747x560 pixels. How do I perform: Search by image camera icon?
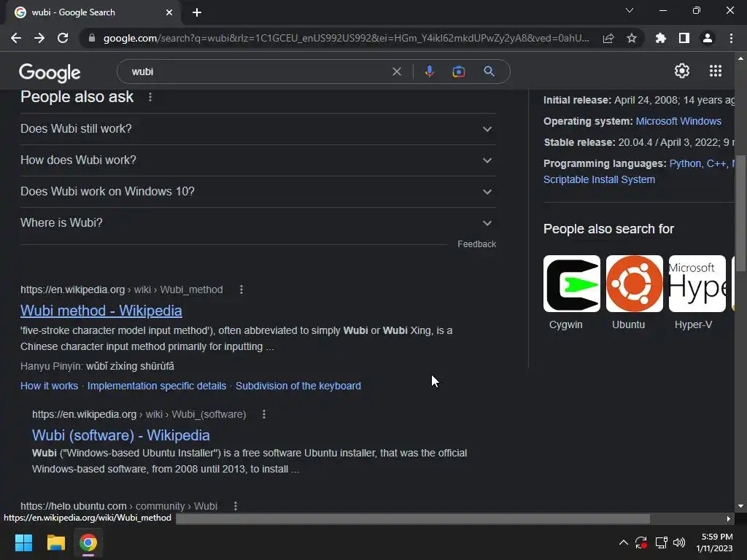point(458,71)
